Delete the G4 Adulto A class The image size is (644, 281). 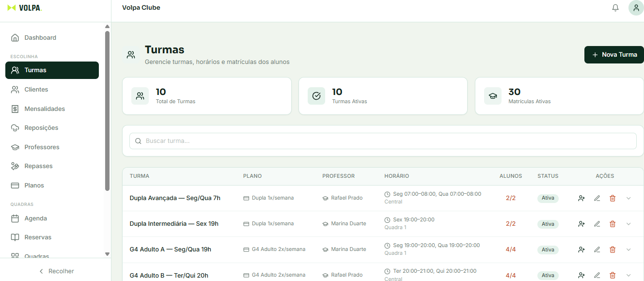(x=613, y=250)
